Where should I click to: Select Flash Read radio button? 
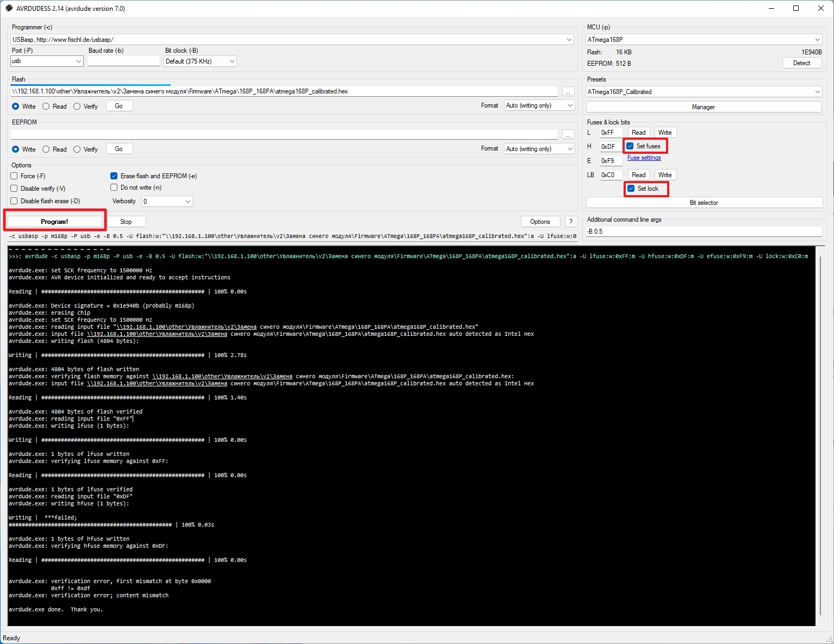coord(54,107)
